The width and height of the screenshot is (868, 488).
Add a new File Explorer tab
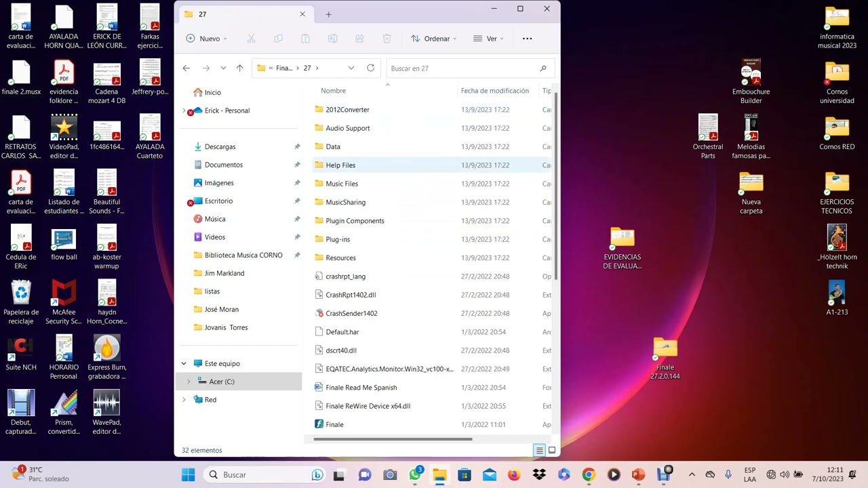[x=328, y=14]
